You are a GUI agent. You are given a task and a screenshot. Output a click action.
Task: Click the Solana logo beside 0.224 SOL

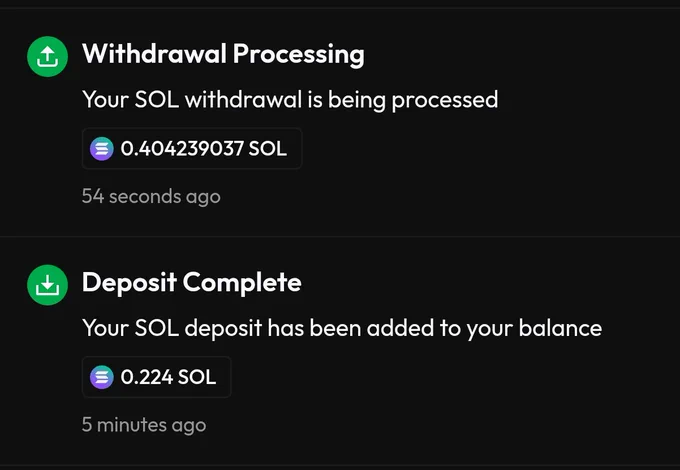(101, 377)
